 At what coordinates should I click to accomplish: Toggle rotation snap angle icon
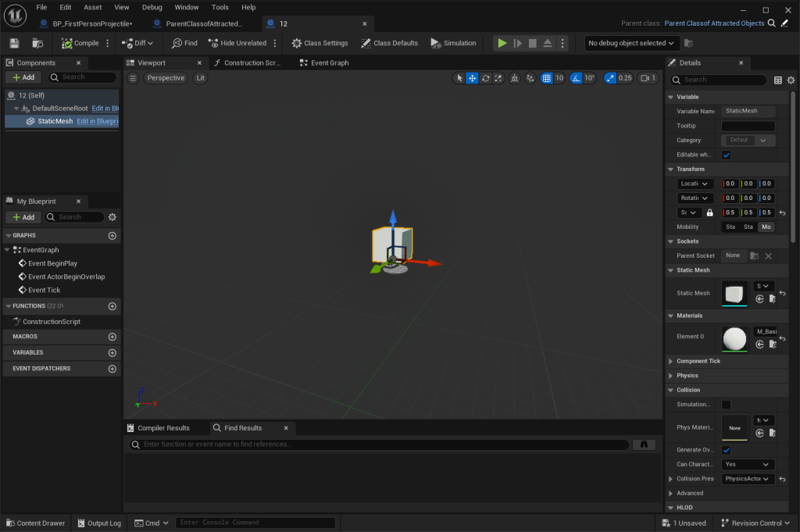(576, 78)
